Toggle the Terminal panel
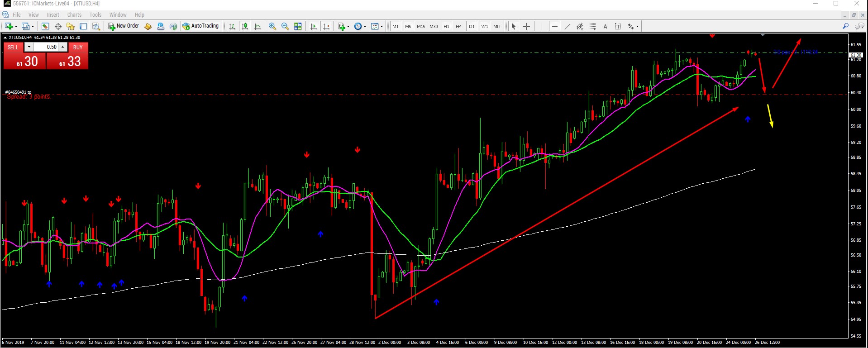The height and width of the screenshot is (348, 868). [x=83, y=26]
